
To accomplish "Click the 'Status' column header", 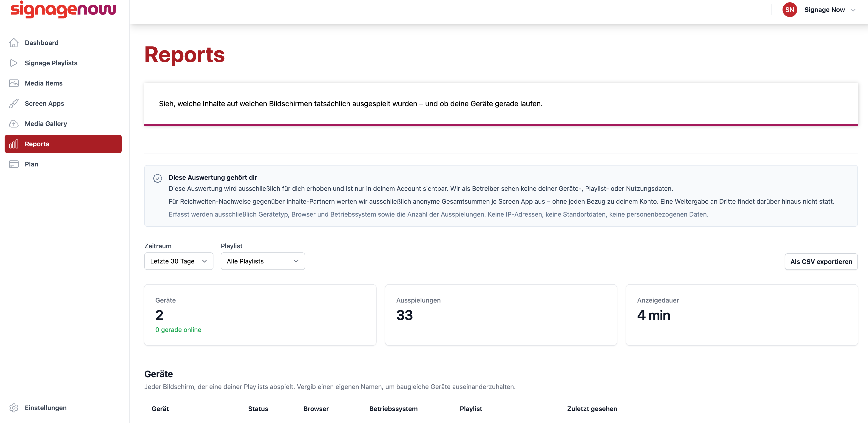I will tap(258, 409).
